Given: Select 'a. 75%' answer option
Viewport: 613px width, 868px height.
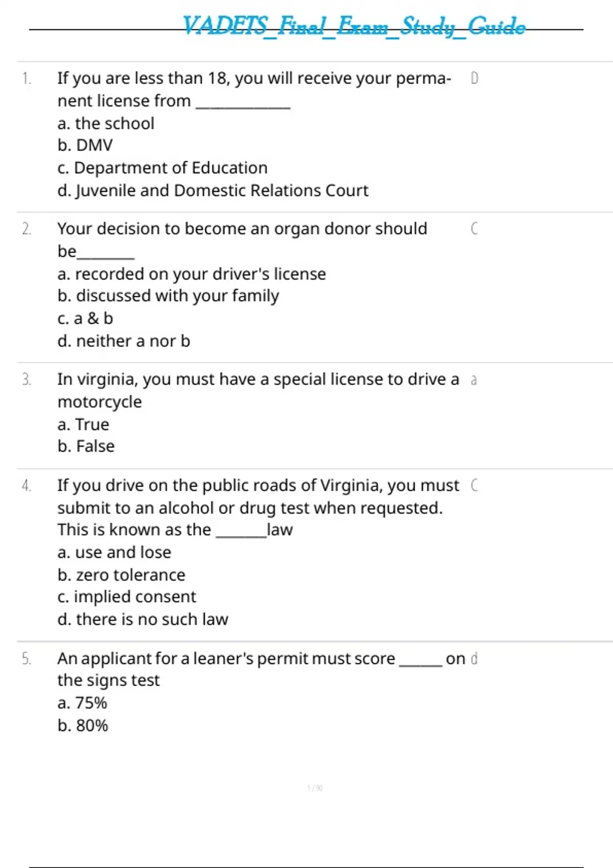Looking at the screenshot, I should [82, 703].
